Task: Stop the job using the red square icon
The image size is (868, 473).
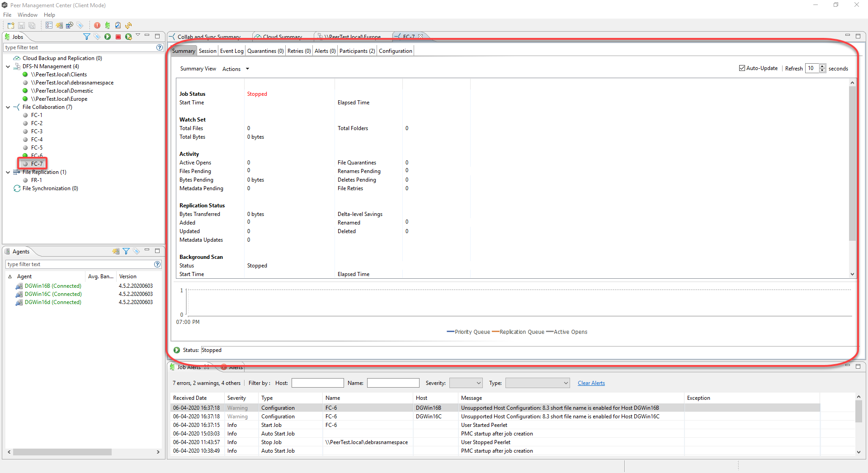Action: [x=118, y=37]
